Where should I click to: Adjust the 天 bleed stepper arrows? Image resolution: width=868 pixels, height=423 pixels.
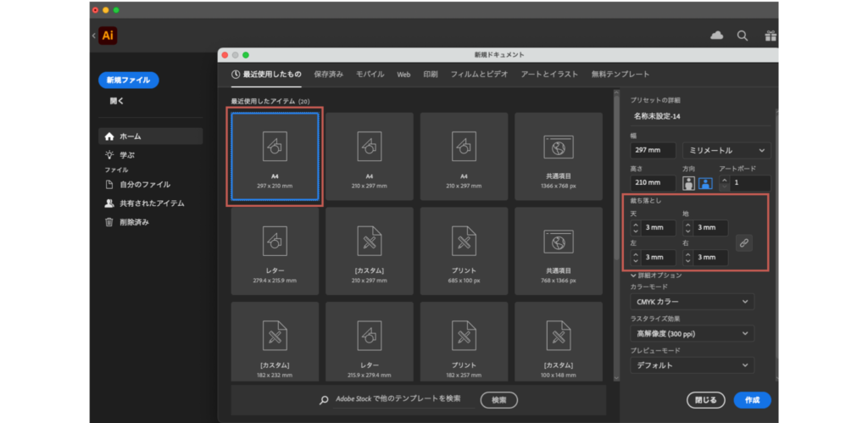coord(636,227)
